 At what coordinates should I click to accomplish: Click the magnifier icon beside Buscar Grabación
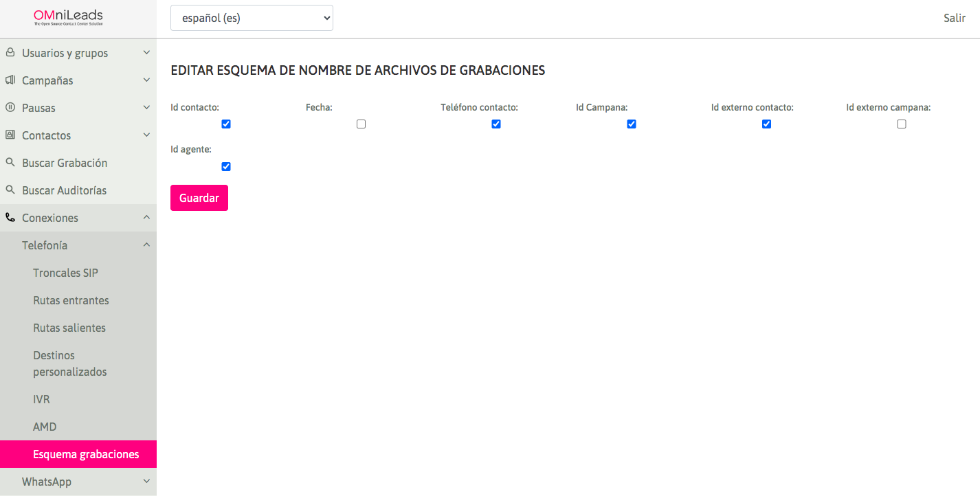coord(10,163)
